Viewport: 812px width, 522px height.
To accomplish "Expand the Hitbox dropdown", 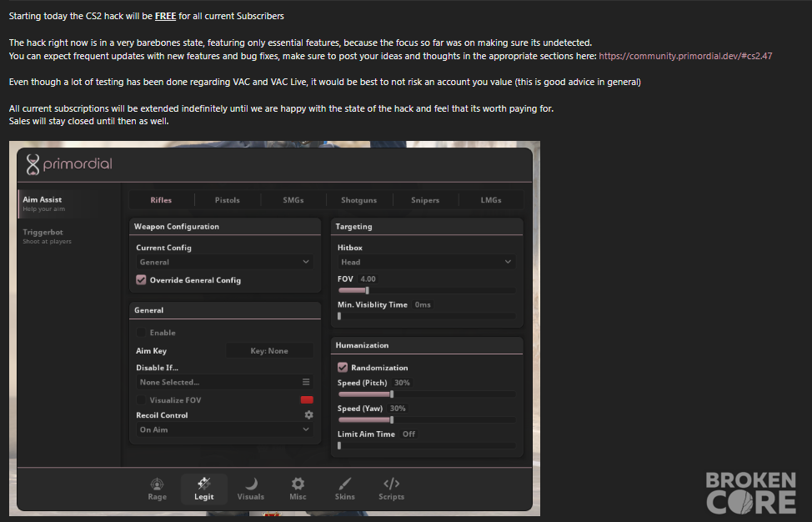I will [x=426, y=262].
